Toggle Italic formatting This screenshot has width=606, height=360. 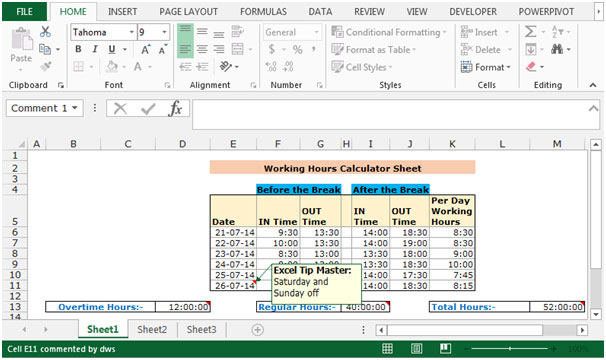pyautogui.click(x=95, y=49)
